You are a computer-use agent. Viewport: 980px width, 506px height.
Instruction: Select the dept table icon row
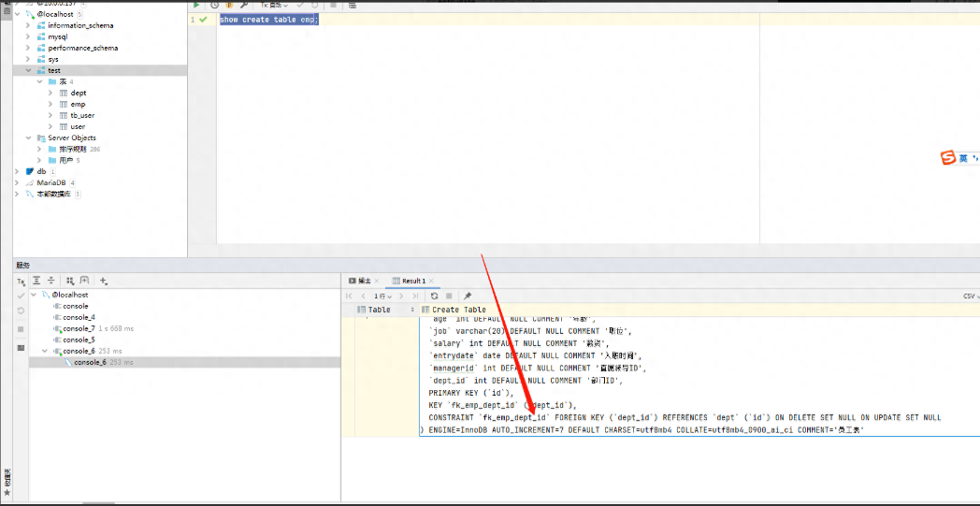point(64,94)
